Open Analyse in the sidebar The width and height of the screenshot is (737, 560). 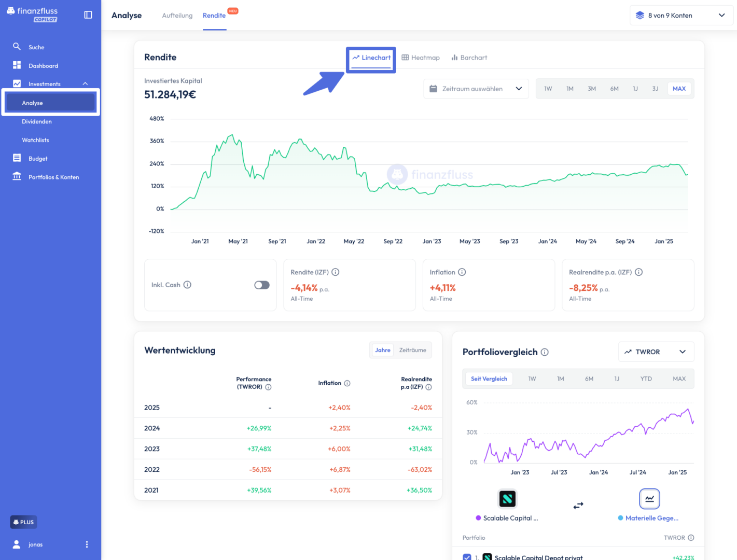pyautogui.click(x=50, y=103)
